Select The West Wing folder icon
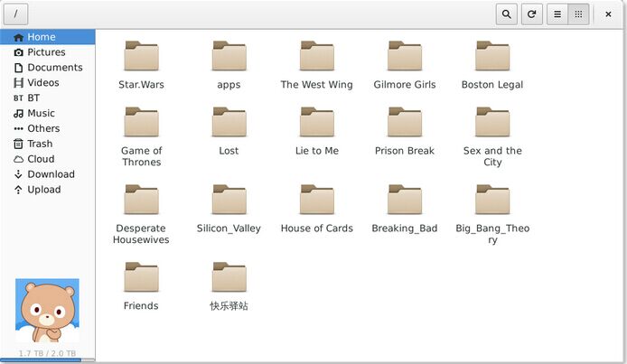627x364 pixels. coord(317,55)
